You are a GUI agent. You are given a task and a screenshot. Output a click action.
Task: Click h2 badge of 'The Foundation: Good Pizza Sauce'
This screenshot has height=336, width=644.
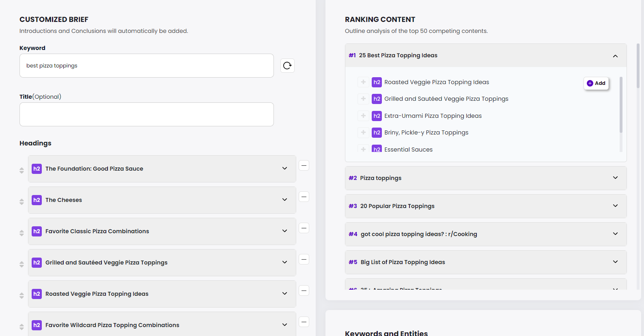tap(37, 169)
